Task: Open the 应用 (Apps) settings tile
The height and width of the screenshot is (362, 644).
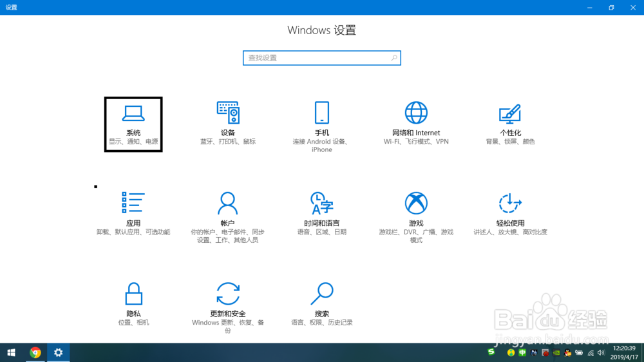Action: [x=133, y=214]
